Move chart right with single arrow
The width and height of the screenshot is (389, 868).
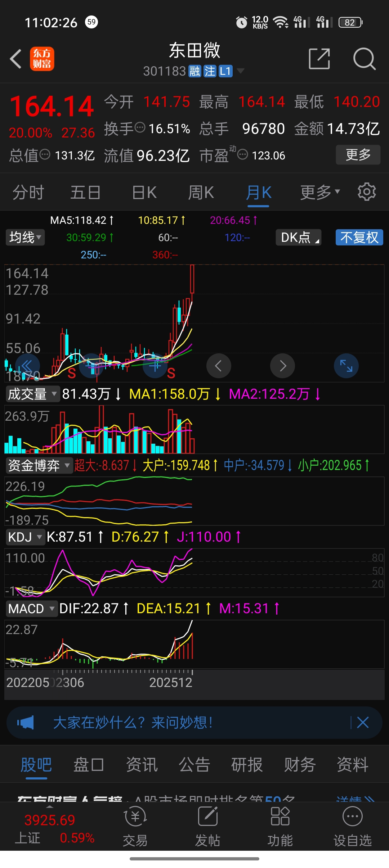[x=283, y=366]
